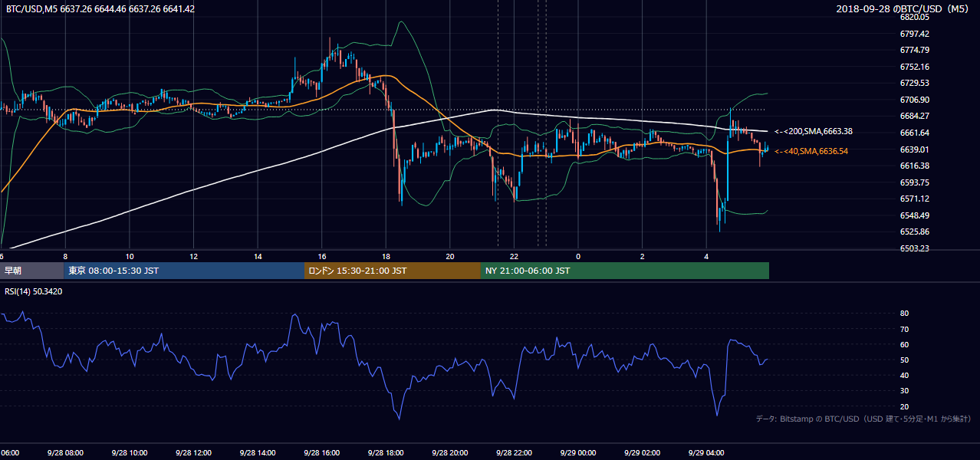Click the RSI(14) 50.3420 indicator title
980x460 pixels.
click(x=34, y=291)
